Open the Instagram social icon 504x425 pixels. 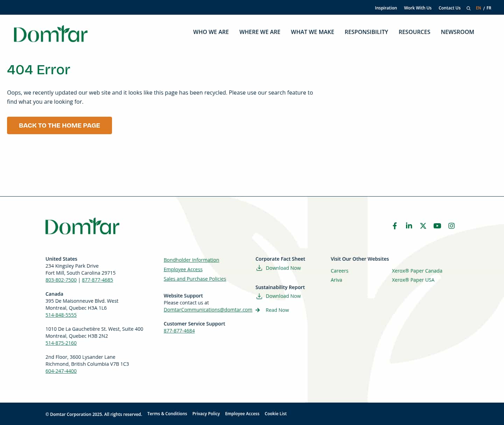tap(451, 226)
